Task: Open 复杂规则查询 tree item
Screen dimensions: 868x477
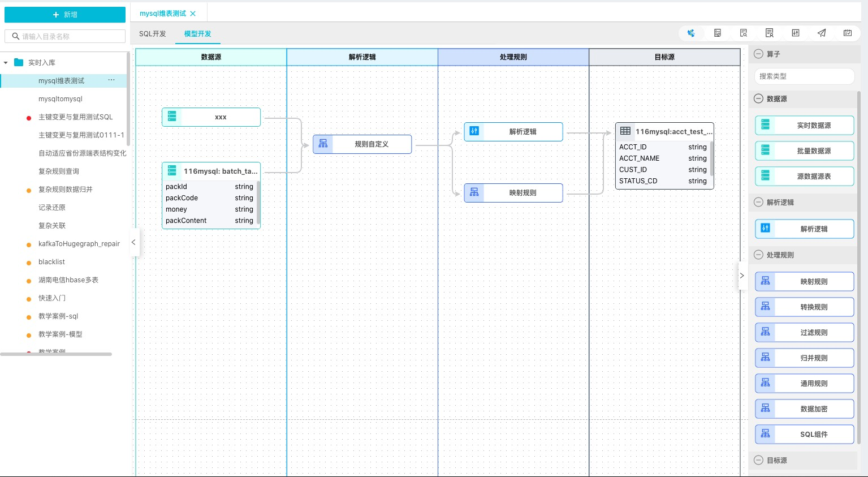Action: pos(59,171)
